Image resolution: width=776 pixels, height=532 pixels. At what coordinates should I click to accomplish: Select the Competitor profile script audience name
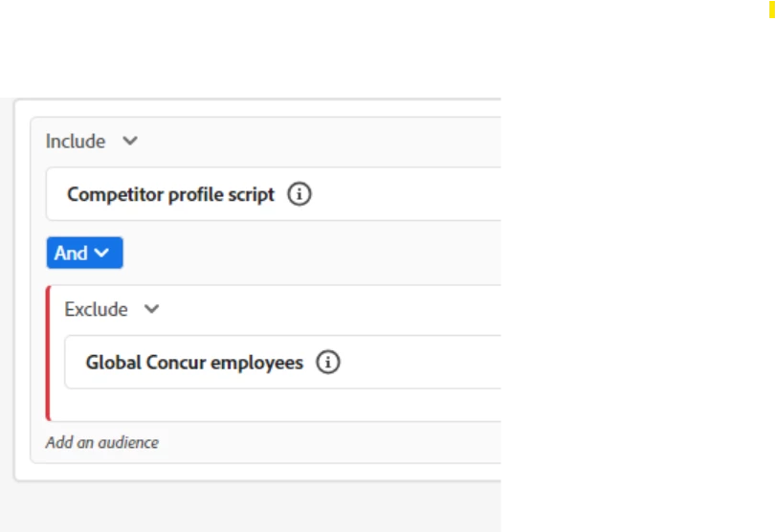170,194
